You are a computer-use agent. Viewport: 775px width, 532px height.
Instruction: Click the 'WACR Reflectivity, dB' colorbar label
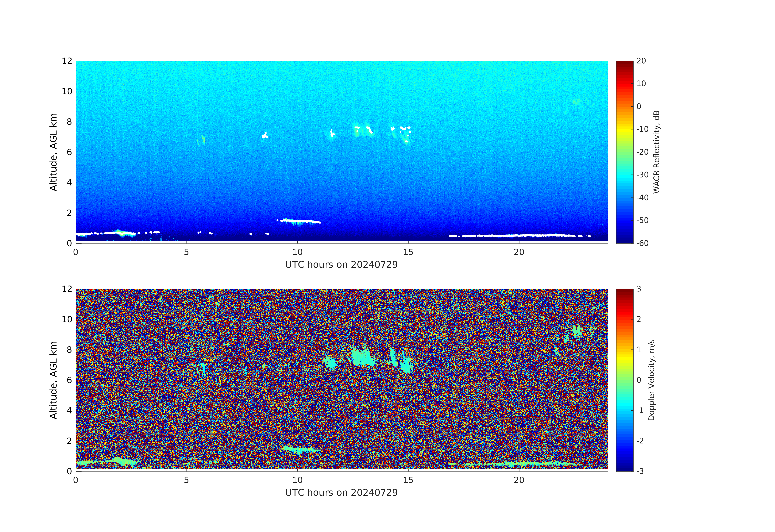click(x=656, y=152)
